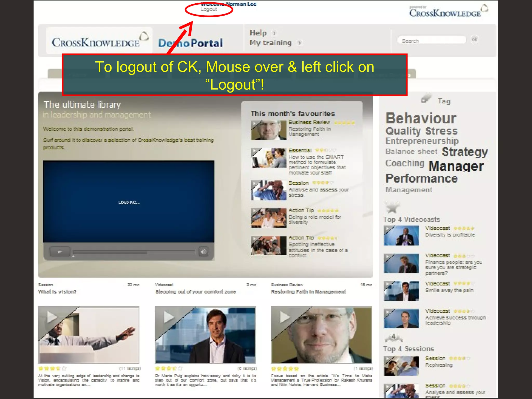
Task: Open Stepping out of your comfort zone title
Action: [195, 292]
